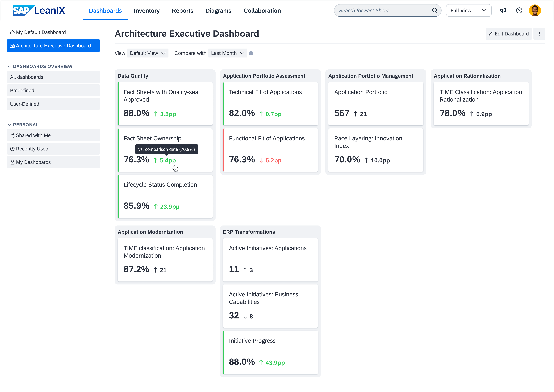
Task: Open Active Initiatives: Business Capabilities card
Action: pos(270,306)
